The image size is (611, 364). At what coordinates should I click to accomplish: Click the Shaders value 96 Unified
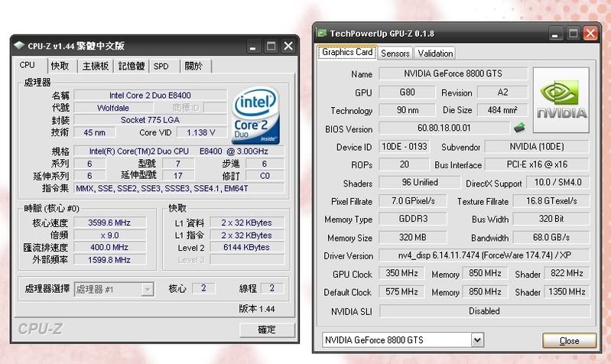(x=420, y=183)
